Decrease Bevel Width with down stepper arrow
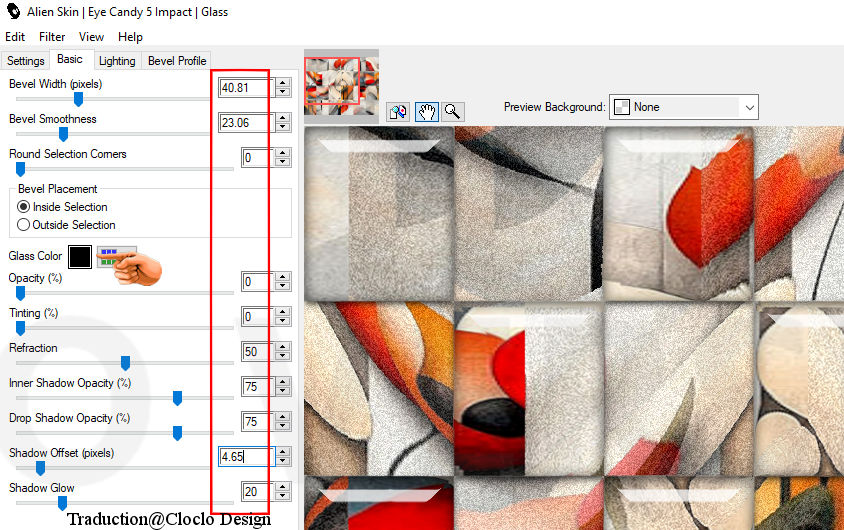 (283, 93)
